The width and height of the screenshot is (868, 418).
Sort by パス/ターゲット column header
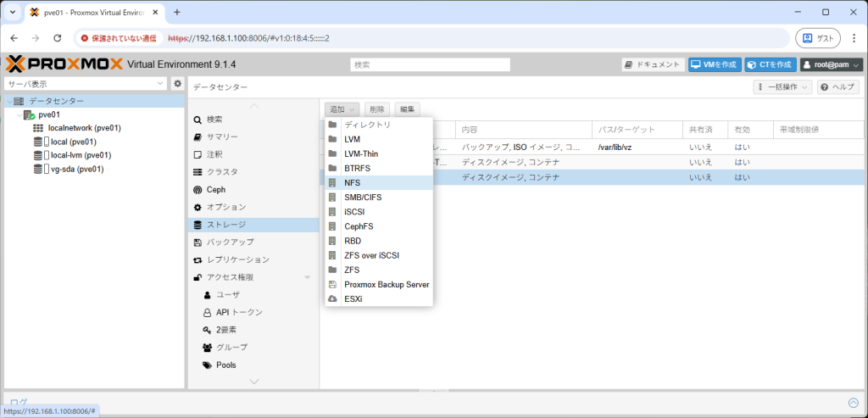[637, 130]
